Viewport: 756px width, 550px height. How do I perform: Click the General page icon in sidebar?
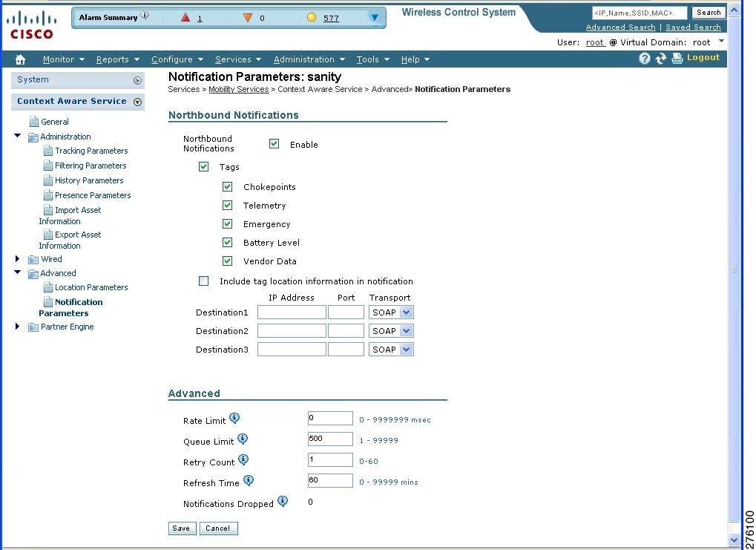coord(33,122)
